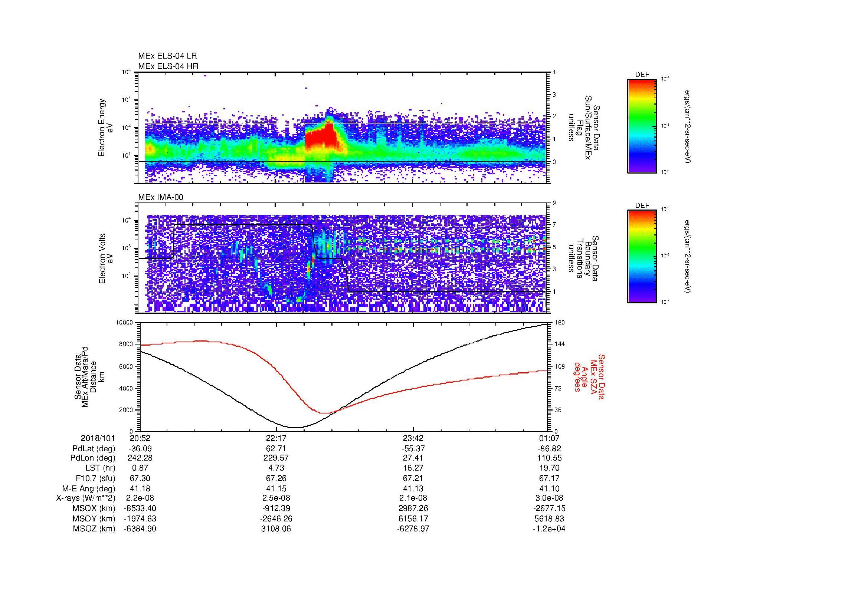Viewport: 868px width, 613px height.
Task: Click the 'MEx ELS-04 LR' panel title
Action: [167, 56]
